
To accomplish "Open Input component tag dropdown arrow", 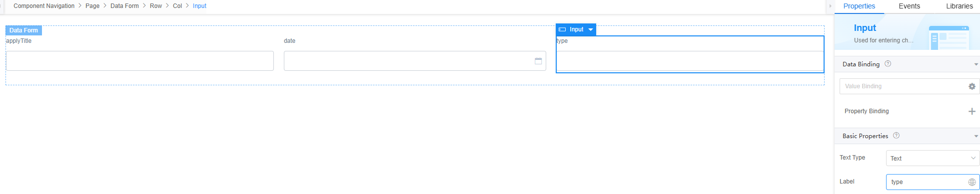I will (x=590, y=29).
